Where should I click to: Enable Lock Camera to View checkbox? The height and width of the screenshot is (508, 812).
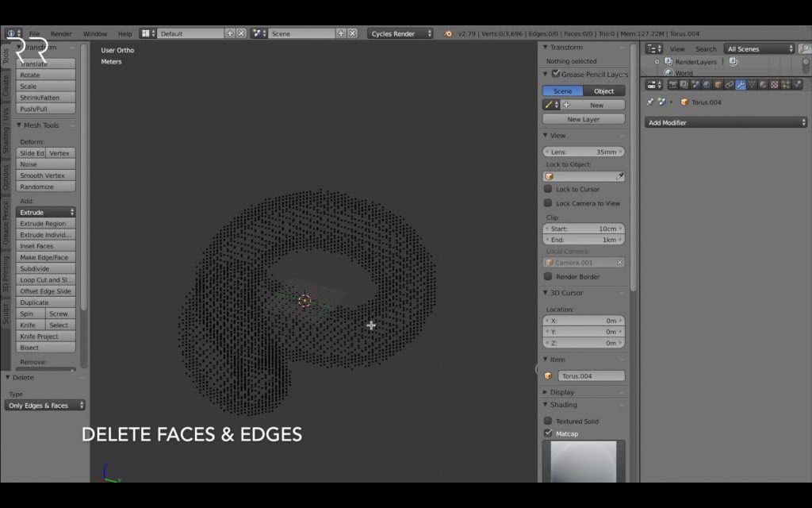point(548,203)
